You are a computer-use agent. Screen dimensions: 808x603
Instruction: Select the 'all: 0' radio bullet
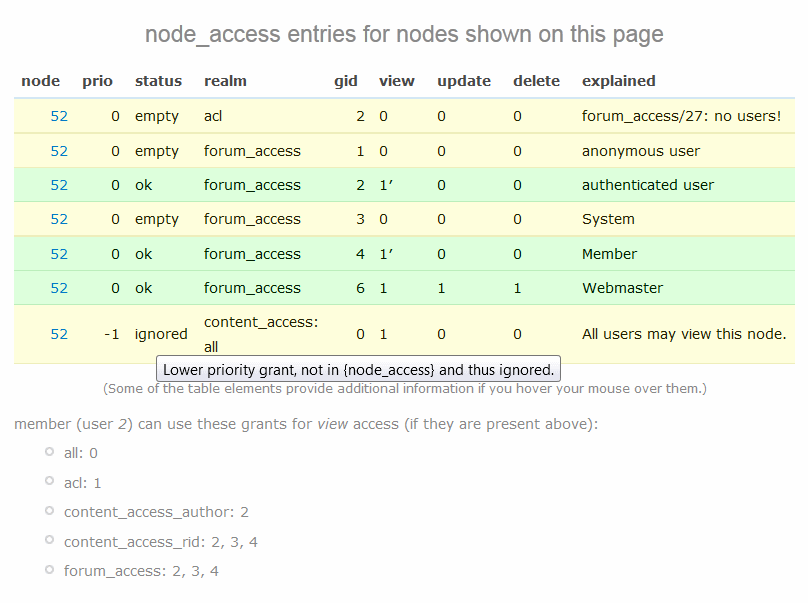click(x=47, y=452)
